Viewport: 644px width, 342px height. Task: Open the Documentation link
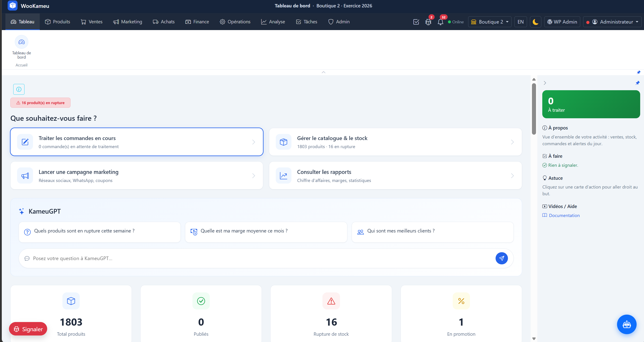561,215
